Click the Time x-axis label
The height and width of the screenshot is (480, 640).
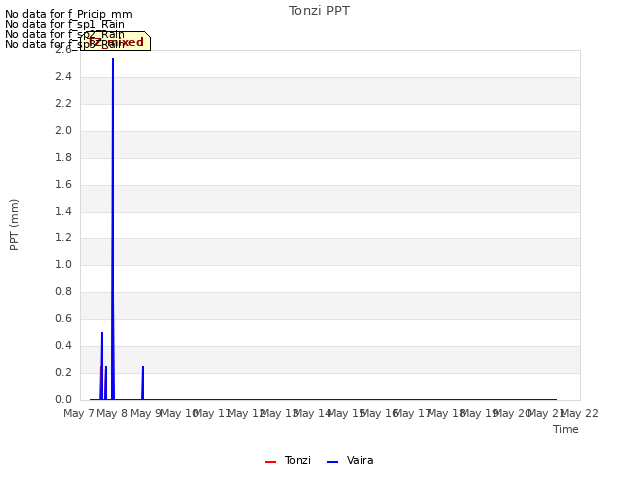click(x=566, y=429)
